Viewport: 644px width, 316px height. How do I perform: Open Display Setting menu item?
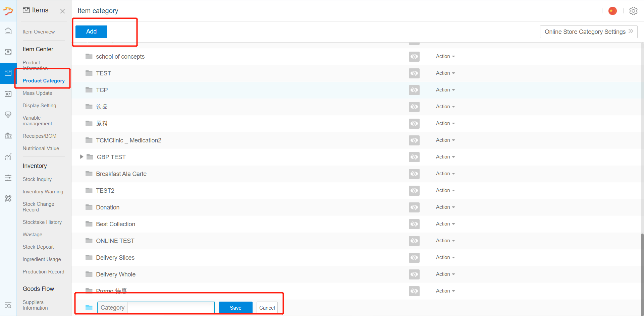pyautogui.click(x=39, y=106)
